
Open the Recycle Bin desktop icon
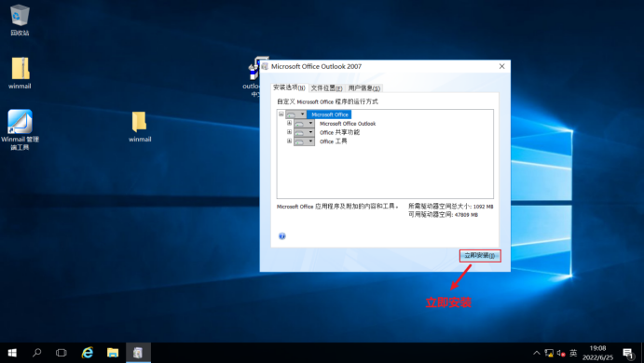tap(20, 20)
